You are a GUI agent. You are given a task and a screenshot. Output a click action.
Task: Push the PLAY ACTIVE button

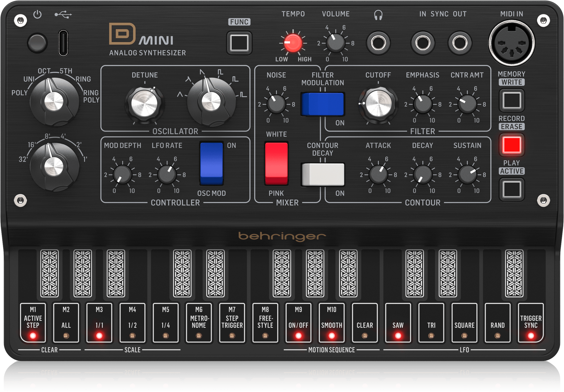[x=512, y=189]
